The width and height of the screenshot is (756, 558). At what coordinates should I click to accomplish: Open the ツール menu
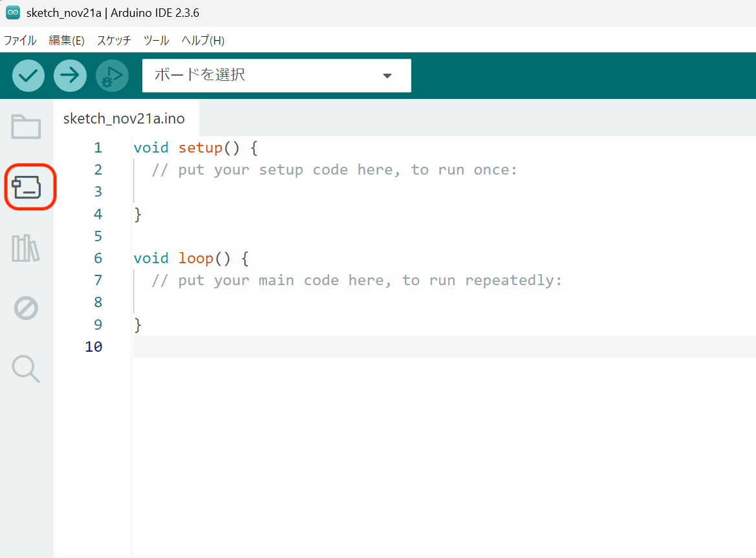pyautogui.click(x=156, y=40)
